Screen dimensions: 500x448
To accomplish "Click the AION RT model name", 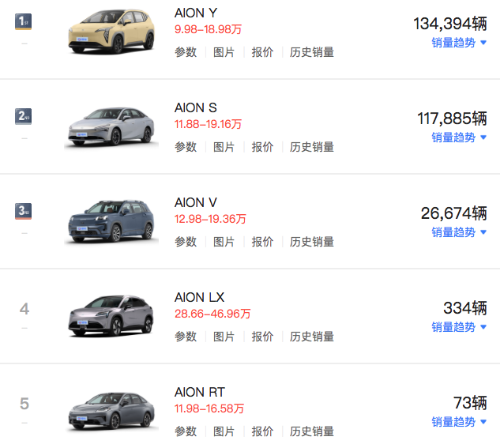I will tap(200, 392).
